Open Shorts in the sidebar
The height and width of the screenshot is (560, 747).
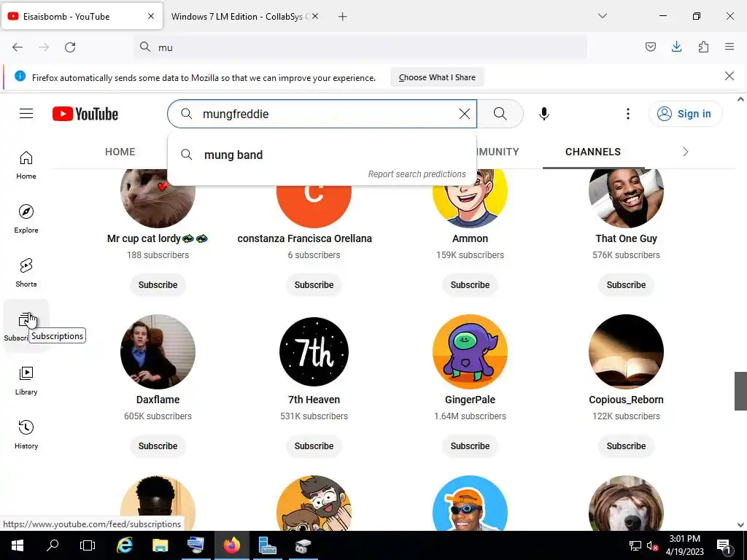(26, 273)
